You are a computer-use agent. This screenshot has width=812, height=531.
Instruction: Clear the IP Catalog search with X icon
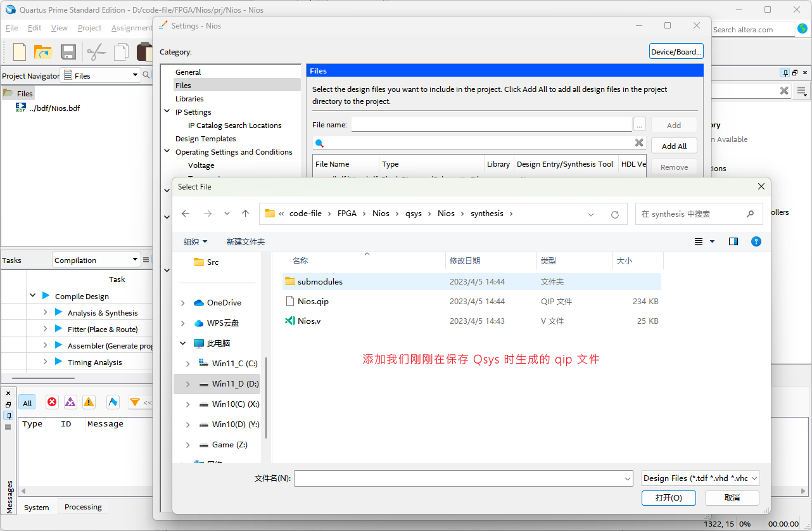point(784,91)
